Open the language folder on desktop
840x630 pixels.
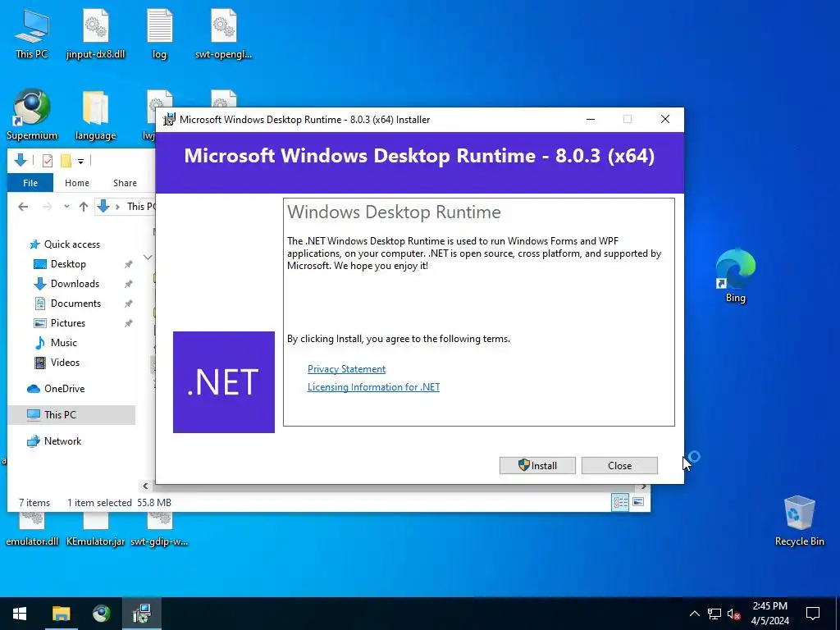tap(95, 114)
